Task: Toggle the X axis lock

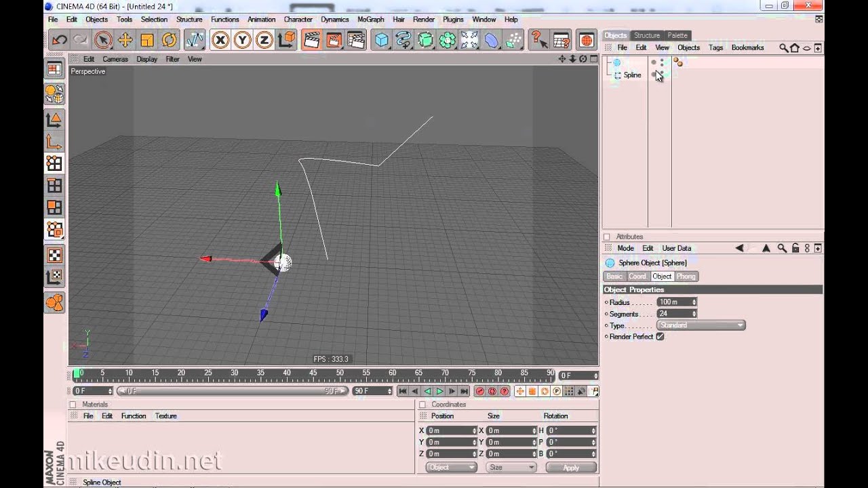Action: (220, 40)
